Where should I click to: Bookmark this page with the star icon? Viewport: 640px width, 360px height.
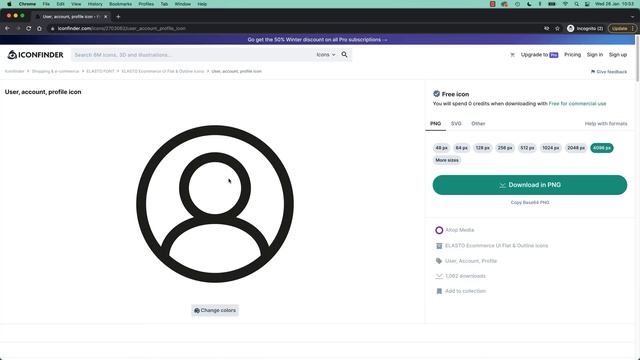tap(557, 29)
